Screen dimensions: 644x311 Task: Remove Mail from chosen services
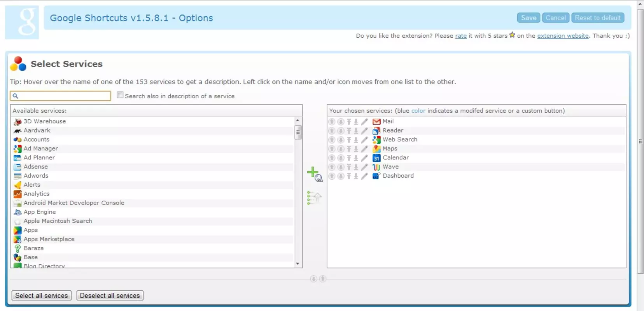pos(388,121)
